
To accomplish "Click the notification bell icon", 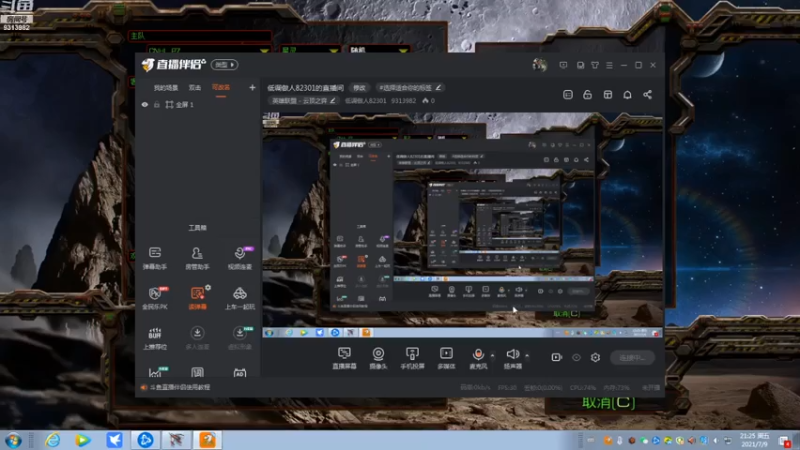I will (x=627, y=95).
